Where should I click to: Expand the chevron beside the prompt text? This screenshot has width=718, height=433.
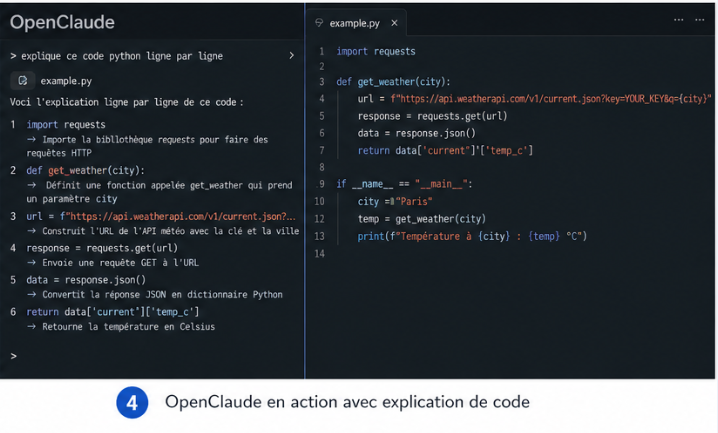tap(291, 55)
